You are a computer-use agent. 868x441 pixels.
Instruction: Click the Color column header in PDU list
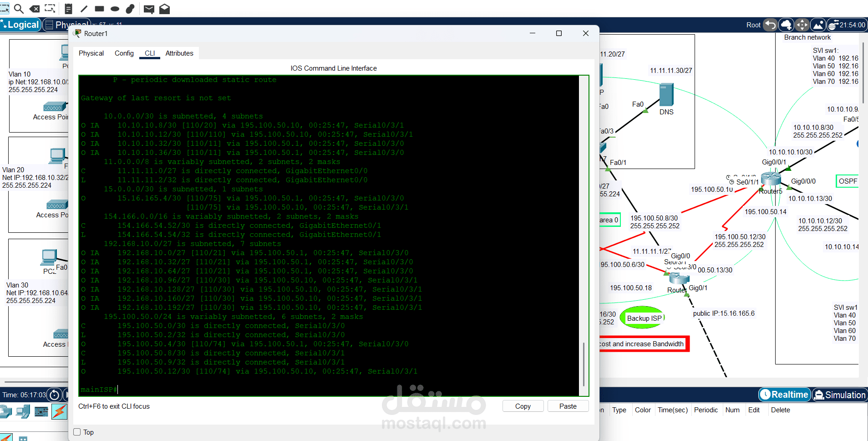pos(643,410)
